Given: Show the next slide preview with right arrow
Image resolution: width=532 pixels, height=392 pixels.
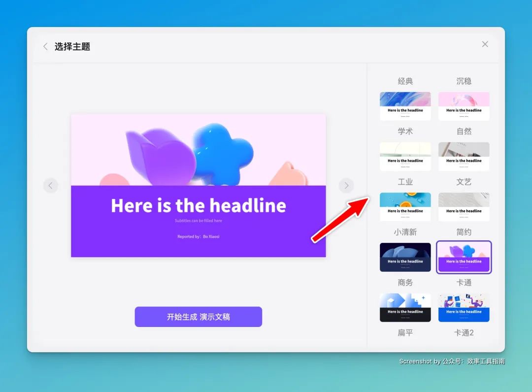Looking at the screenshot, I should 346,186.
